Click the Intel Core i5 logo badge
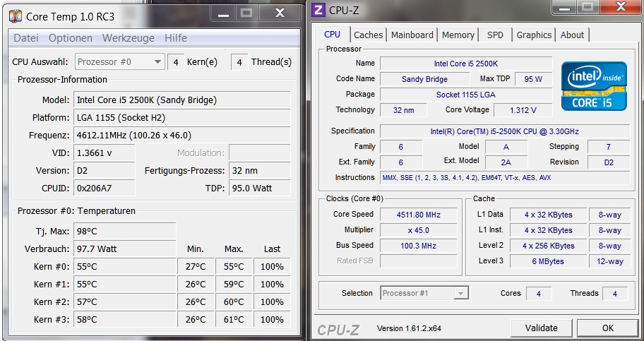This screenshot has height=341, width=644. point(594,86)
